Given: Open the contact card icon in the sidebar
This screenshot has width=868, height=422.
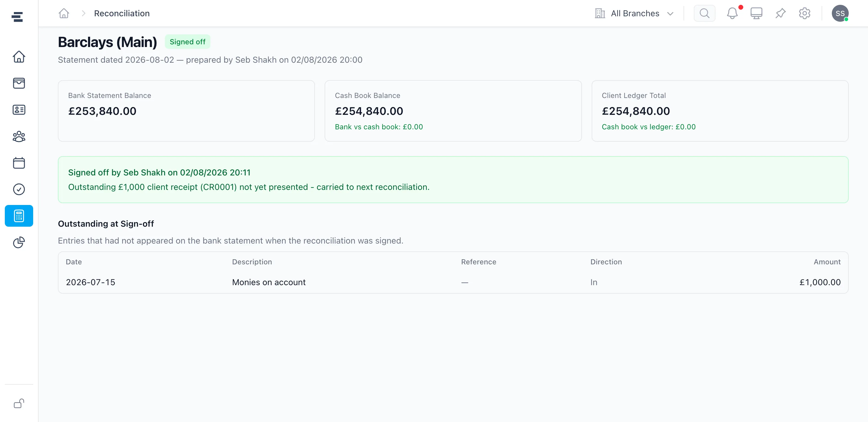Looking at the screenshot, I should (x=19, y=109).
